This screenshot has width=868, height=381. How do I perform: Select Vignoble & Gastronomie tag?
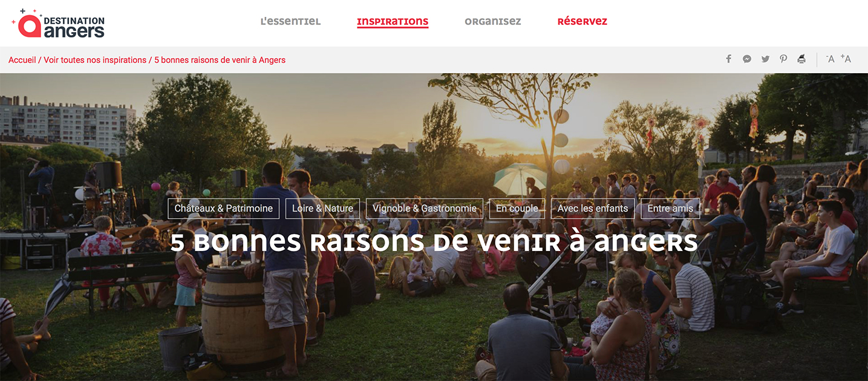(x=425, y=209)
